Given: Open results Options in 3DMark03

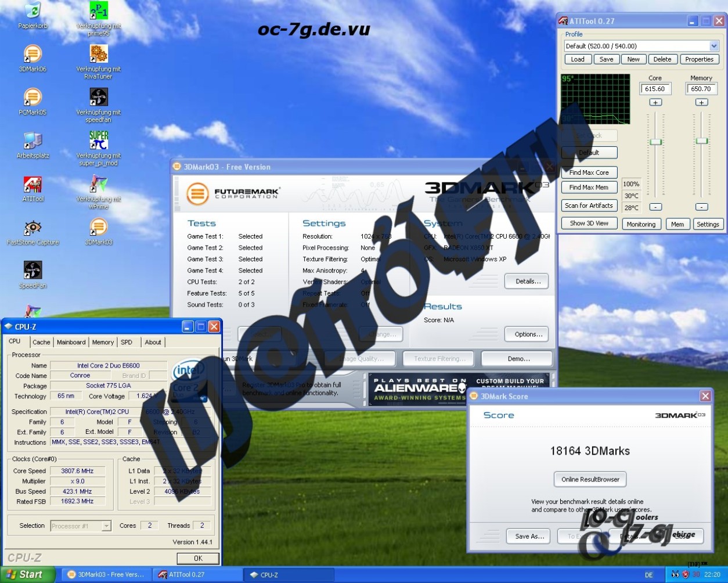Looking at the screenshot, I should pos(527,334).
